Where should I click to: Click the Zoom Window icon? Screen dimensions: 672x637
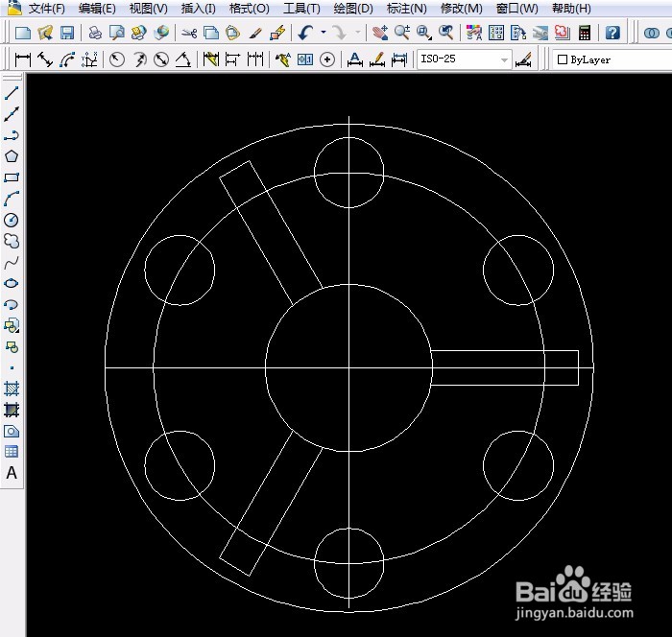[424, 32]
